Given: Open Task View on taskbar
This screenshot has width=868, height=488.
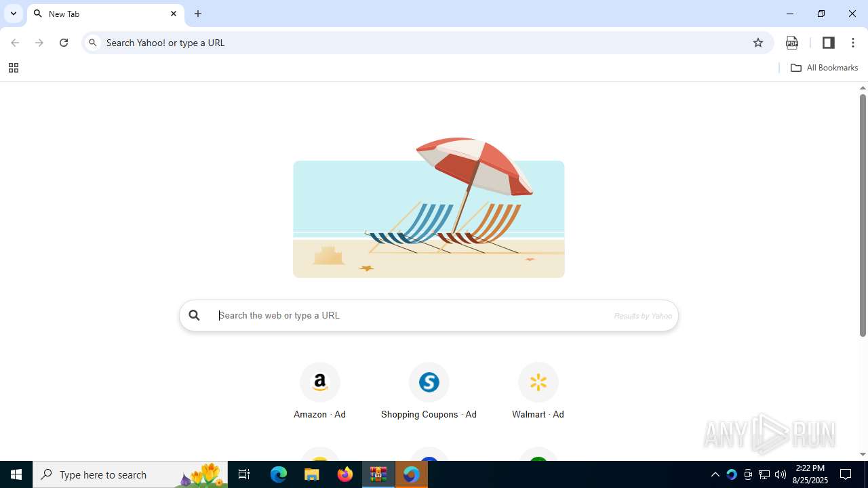Looking at the screenshot, I should click(x=244, y=474).
